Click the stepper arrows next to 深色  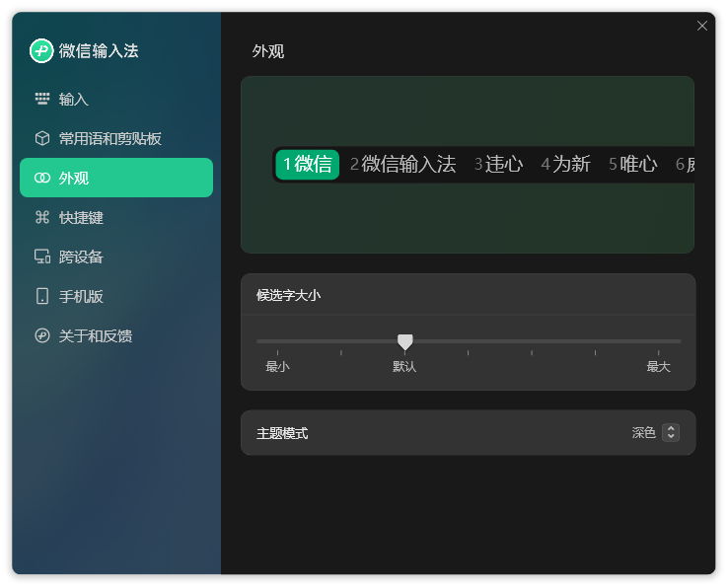point(671,432)
